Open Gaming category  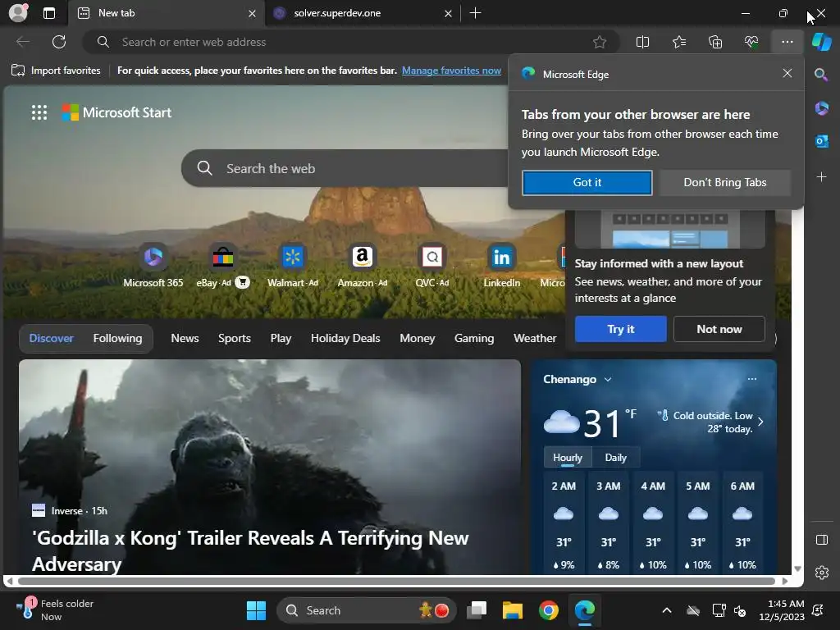point(474,338)
